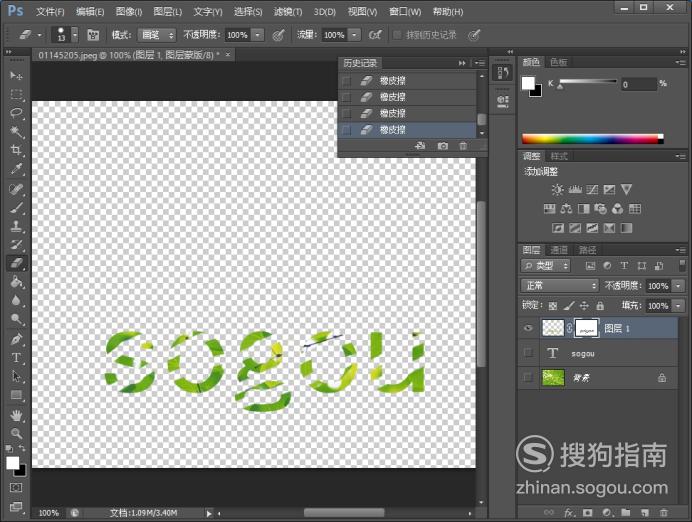Click the color spectrum ramp
Screen dimensions: 692x522
point(592,139)
